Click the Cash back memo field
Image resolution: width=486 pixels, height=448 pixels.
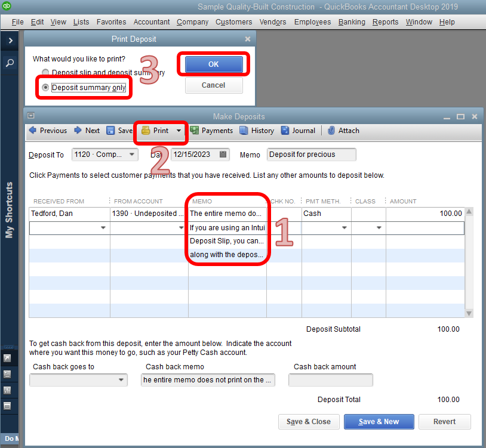(208, 380)
